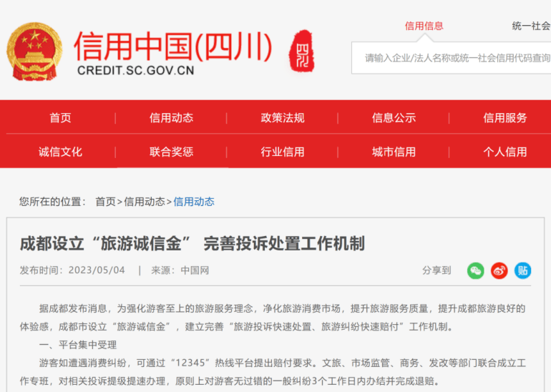Click first 信用动态 breadcrumb link
The height and width of the screenshot is (392, 551).
pyautogui.click(x=145, y=202)
